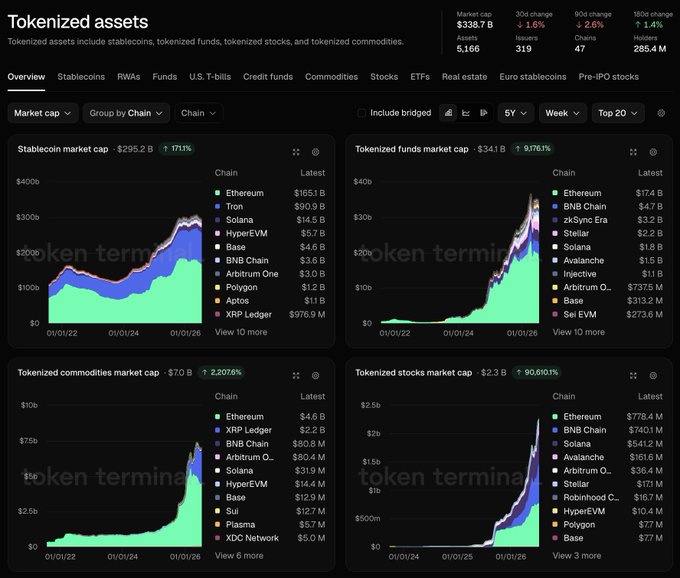The image size is (680, 578).
Task: Open dashboard settings gear beside Top 20
Action: coord(661,113)
